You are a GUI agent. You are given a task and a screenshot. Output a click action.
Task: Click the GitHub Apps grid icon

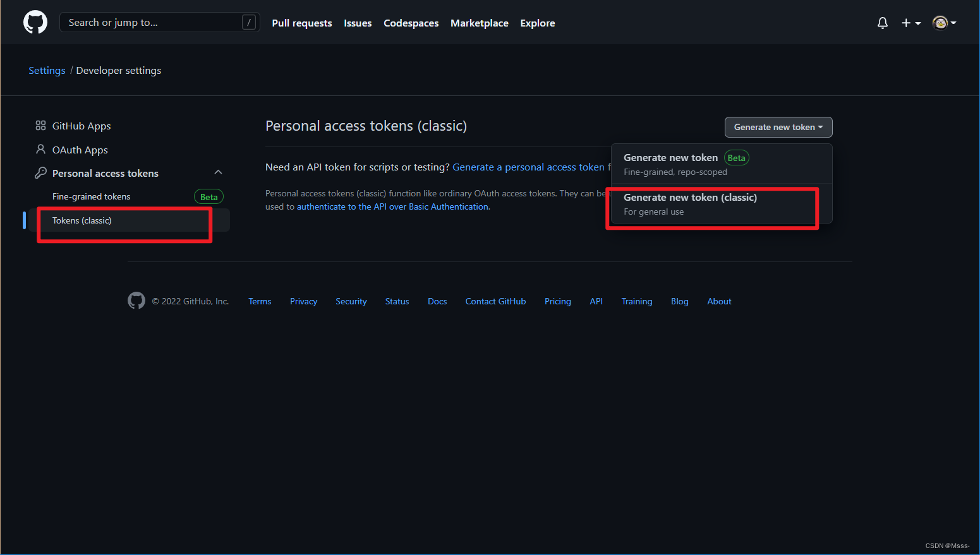tap(40, 126)
